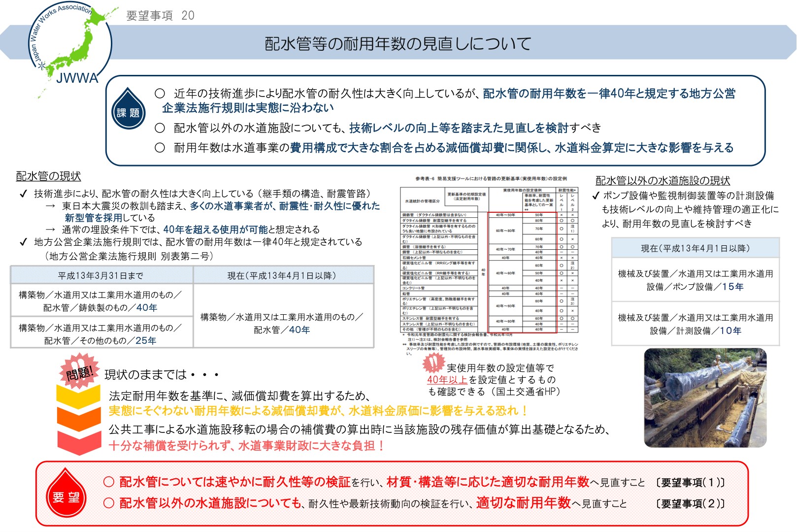Click the 配水管等の耐用年数の見直しについて title banner
Screen dimensions: 797x532
[398, 43]
